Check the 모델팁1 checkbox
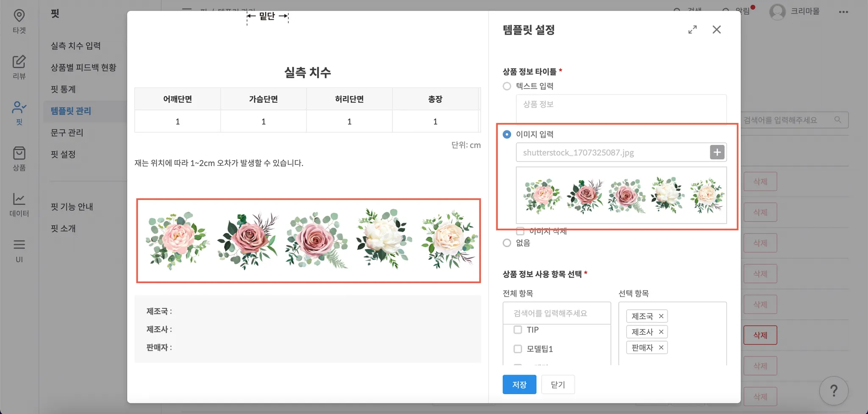The height and width of the screenshot is (414, 868). pyautogui.click(x=517, y=349)
